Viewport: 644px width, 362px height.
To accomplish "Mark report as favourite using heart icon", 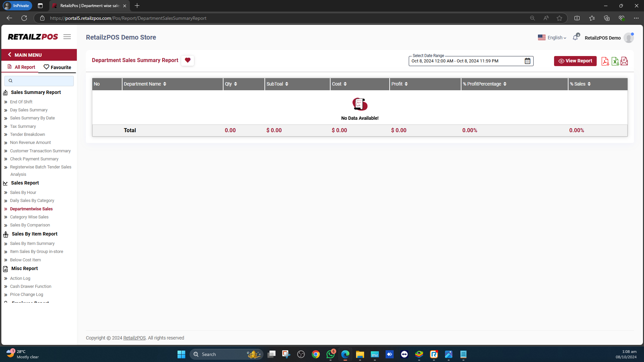I will 187,60.
